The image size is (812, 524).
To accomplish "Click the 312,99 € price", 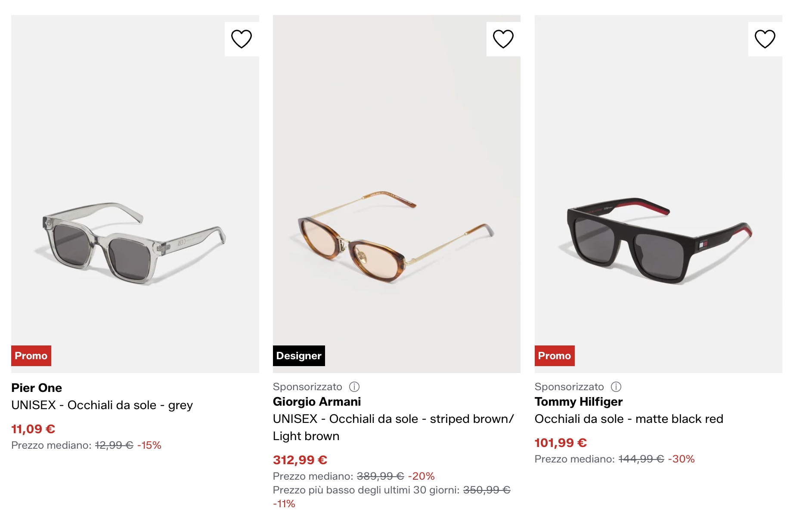I will pyautogui.click(x=300, y=460).
